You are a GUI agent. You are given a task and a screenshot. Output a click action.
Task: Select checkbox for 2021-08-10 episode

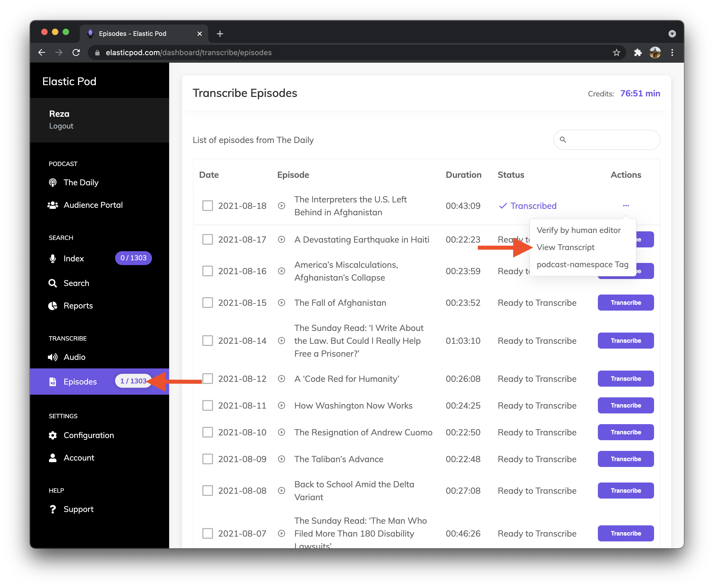(207, 432)
